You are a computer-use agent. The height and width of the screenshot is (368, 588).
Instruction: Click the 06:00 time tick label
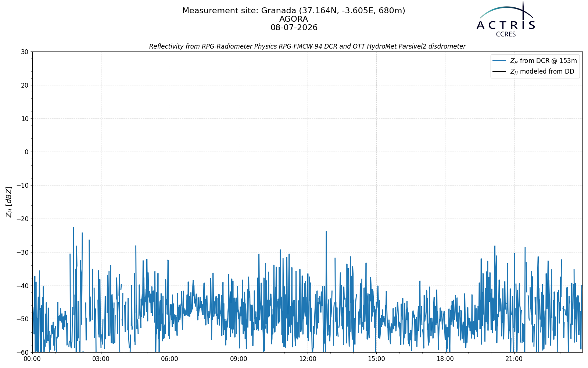[x=170, y=359]
